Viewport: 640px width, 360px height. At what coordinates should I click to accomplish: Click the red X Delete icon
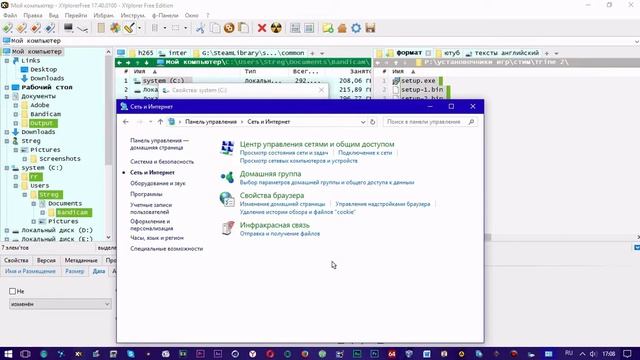(262, 28)
